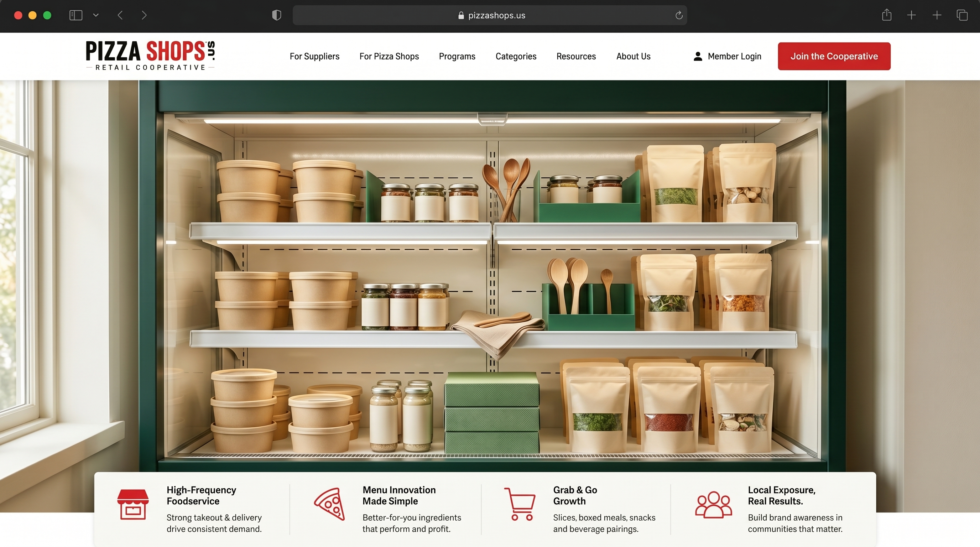The height and width of the screenshot is (547, 980).
Task: Click the Safari sidebar toggle icon
Action: point(76,15)
